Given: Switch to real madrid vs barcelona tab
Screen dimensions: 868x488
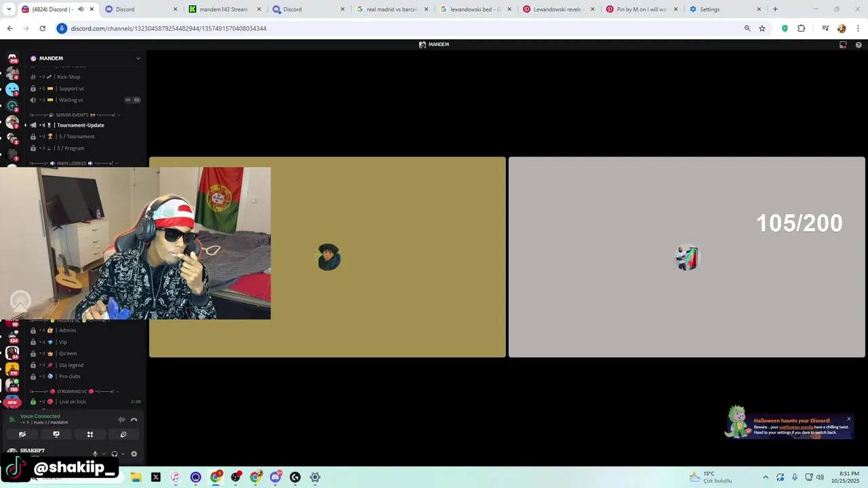Looking at the screenshot, I should (392, 9).
